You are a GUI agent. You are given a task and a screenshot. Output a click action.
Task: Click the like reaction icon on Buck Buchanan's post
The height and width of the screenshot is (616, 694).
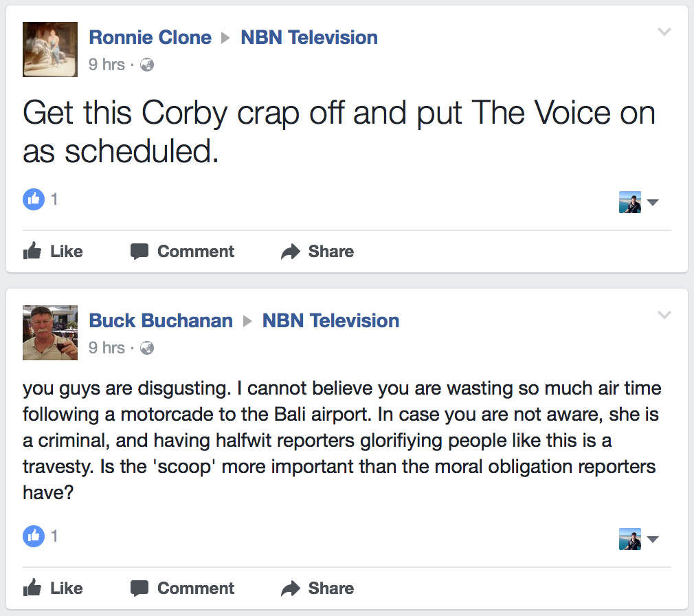pos(34,536)
